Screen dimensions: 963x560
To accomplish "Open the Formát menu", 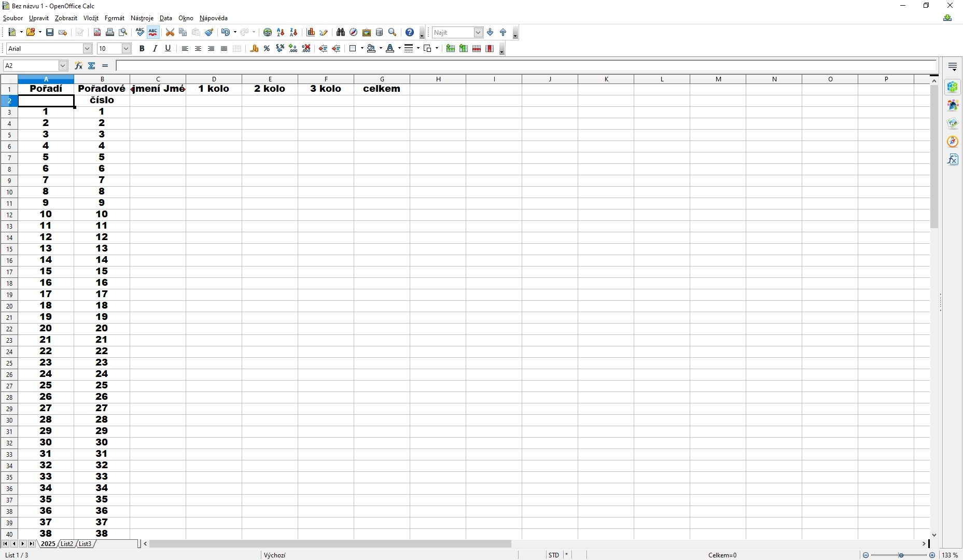I will (115, 18).
